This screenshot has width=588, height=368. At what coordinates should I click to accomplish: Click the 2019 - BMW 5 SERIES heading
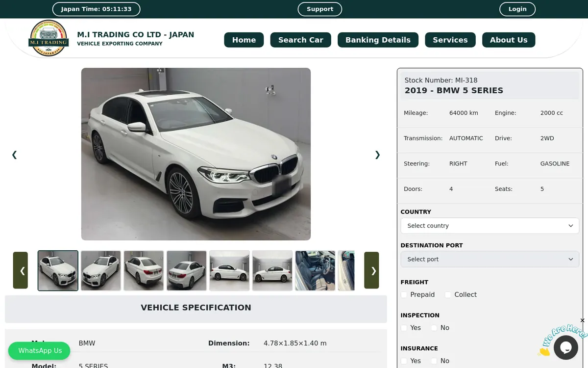point(454,90)
